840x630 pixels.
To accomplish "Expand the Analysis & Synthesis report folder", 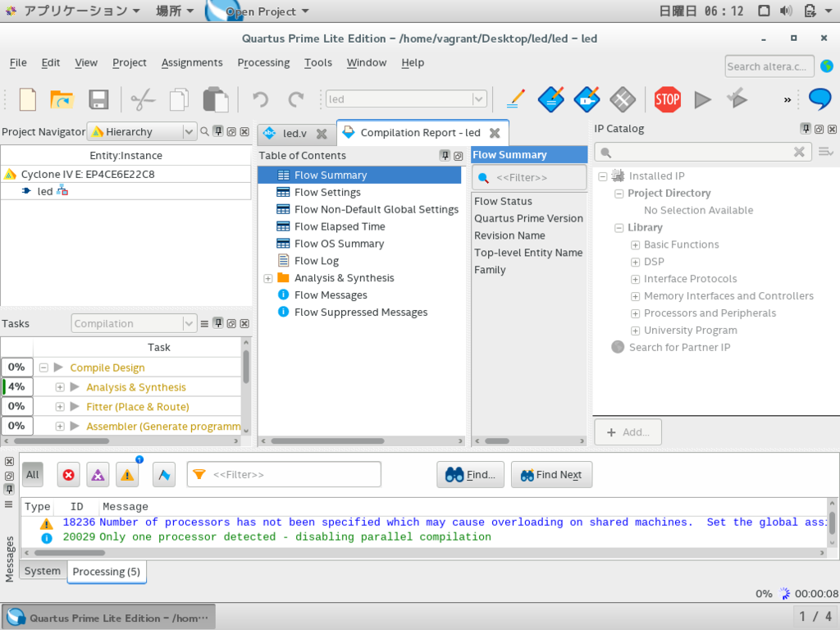I will [268, 278].
